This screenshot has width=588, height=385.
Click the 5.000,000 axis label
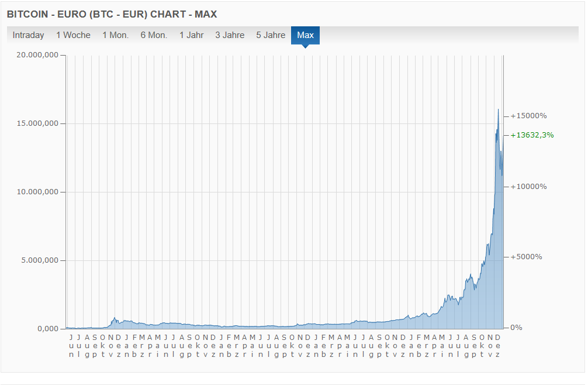(40, 260)
